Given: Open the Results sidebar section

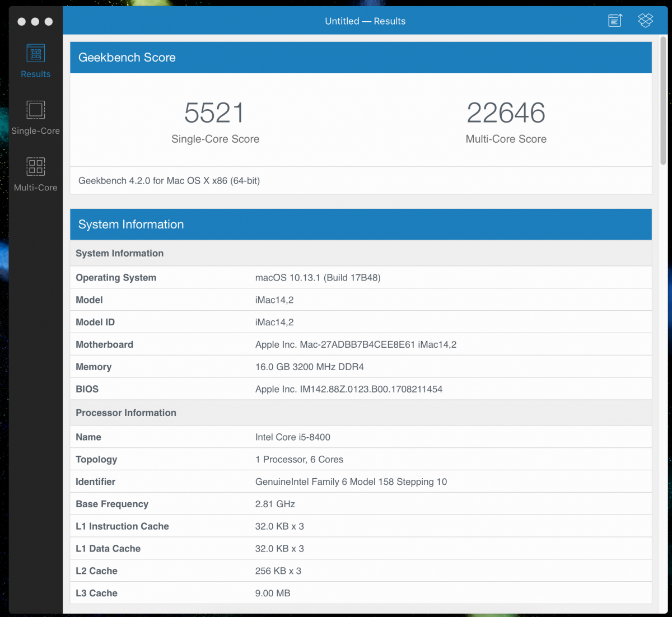Looking at the screenshot, I should 35,62.
